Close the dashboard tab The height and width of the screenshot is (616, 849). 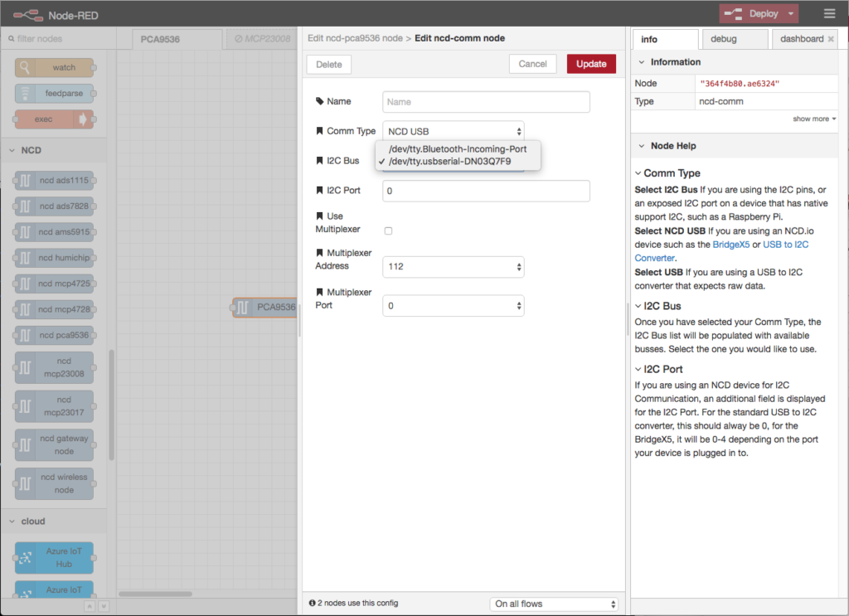point(831,39)
